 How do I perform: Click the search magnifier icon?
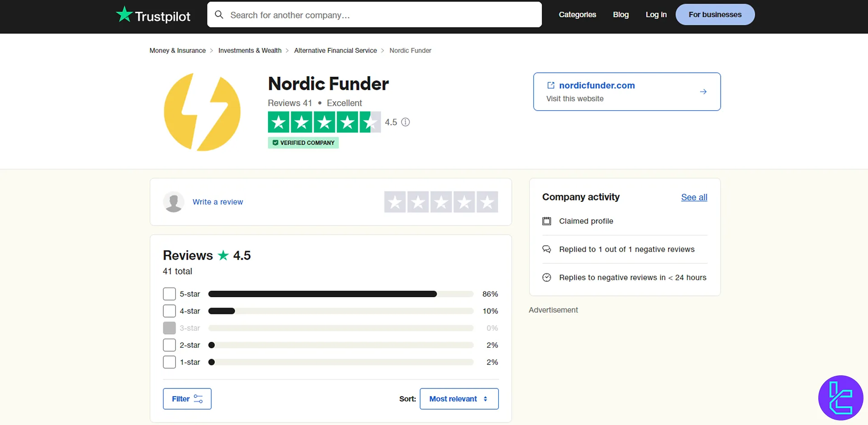(x=219, y=14)
